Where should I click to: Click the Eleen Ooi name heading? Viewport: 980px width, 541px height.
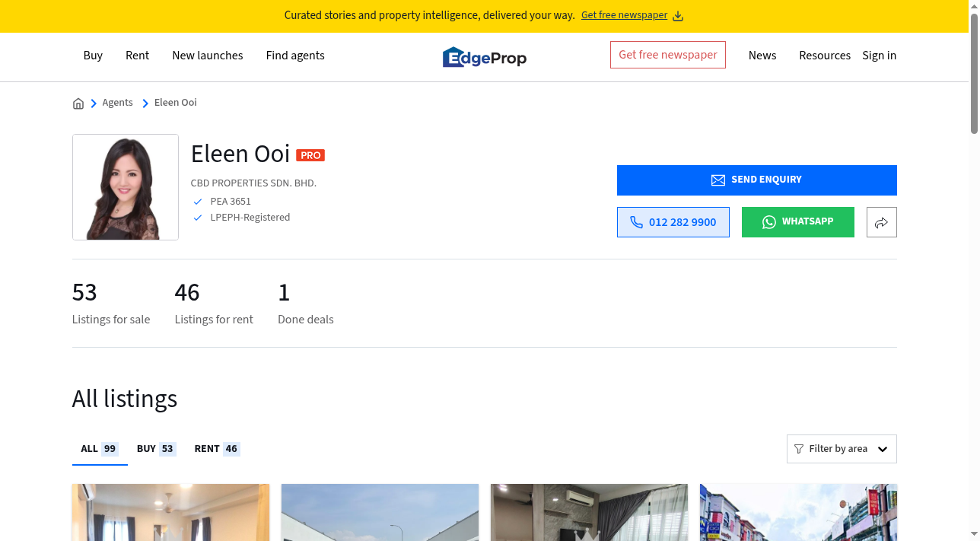[240, 154]
